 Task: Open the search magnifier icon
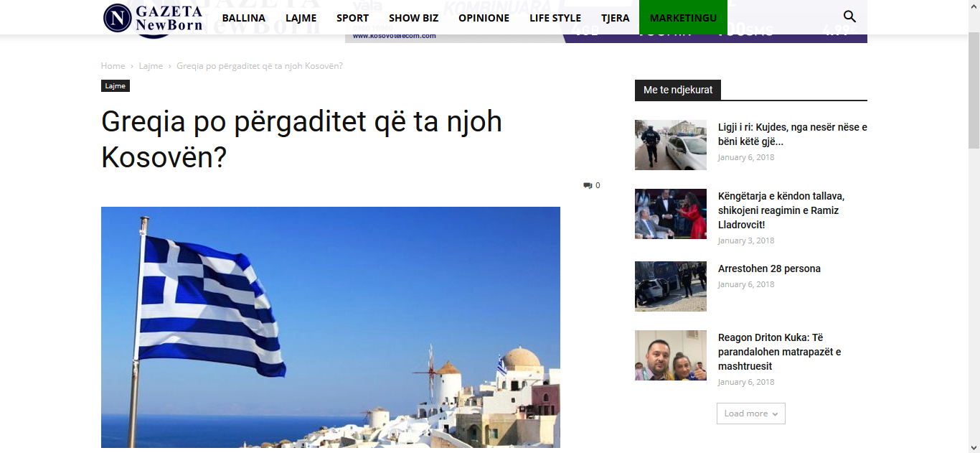pos(849,17)
